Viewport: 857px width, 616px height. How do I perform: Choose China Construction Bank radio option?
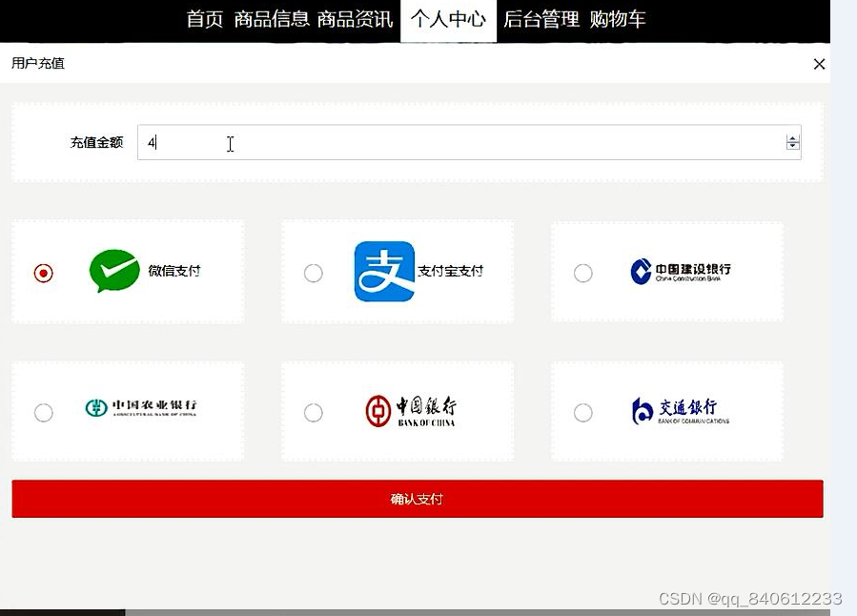click(583, 273)
